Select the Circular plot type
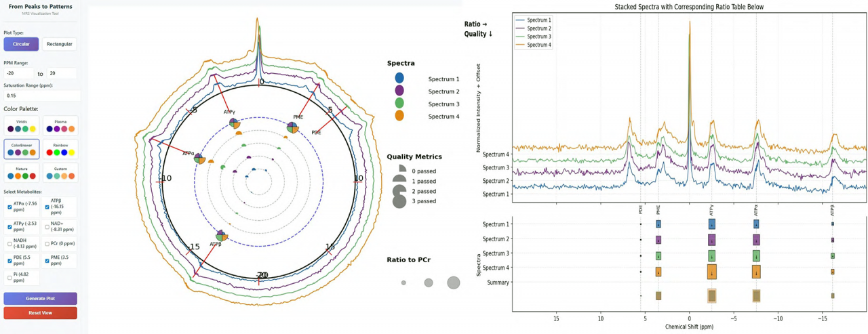Image resolution: width=868 pixels, height=334 pixels. tap(21, 44)
